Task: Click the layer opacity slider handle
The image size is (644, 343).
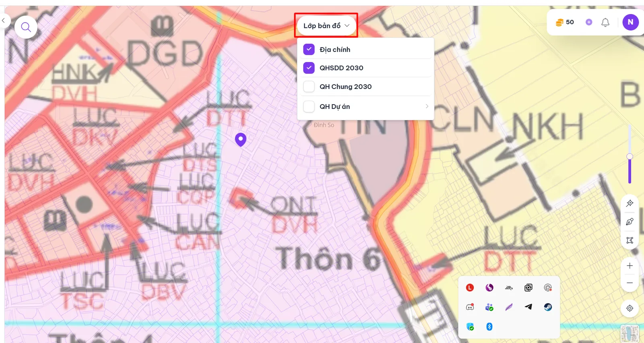Action: (x=630, y=157)
